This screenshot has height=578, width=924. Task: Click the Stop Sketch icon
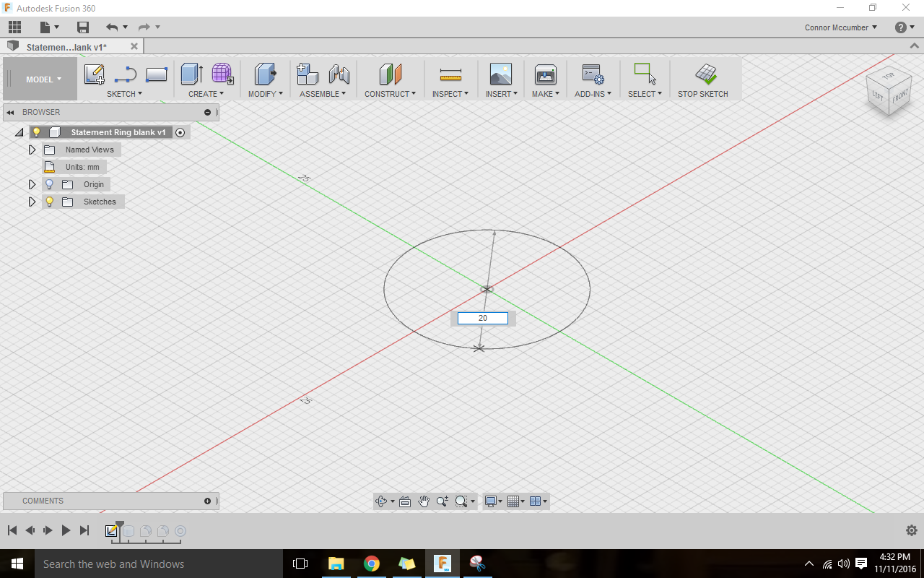(x=705, y=74)
